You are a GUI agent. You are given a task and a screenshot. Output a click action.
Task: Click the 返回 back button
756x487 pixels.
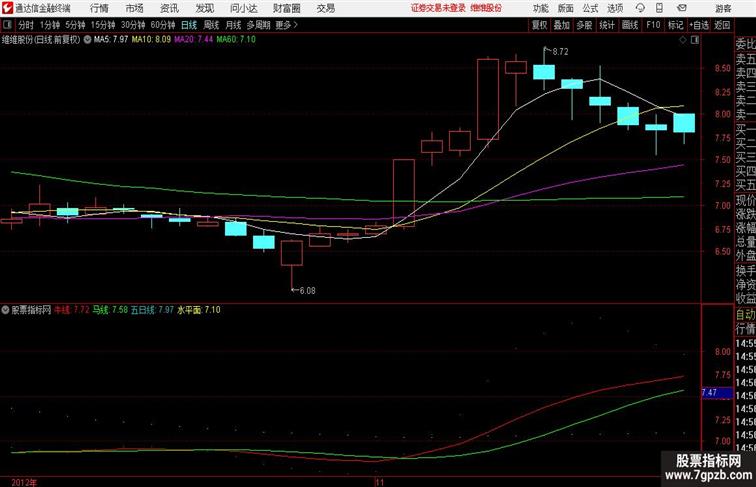[x=722, y=25]
